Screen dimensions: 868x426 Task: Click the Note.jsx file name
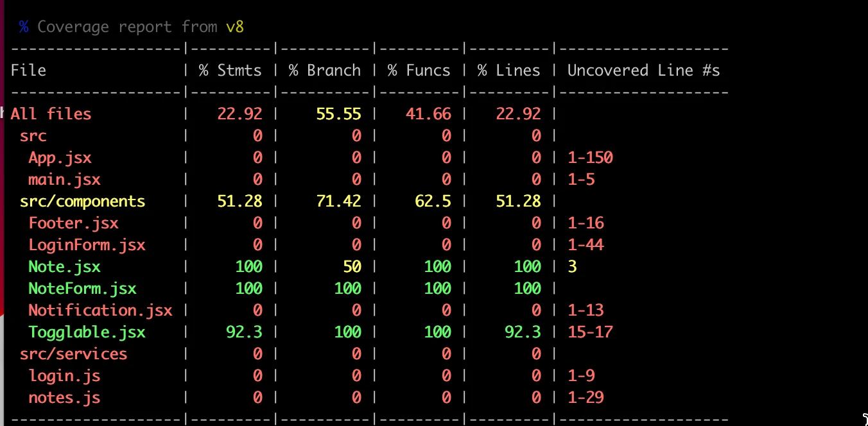tap(64, 267)
